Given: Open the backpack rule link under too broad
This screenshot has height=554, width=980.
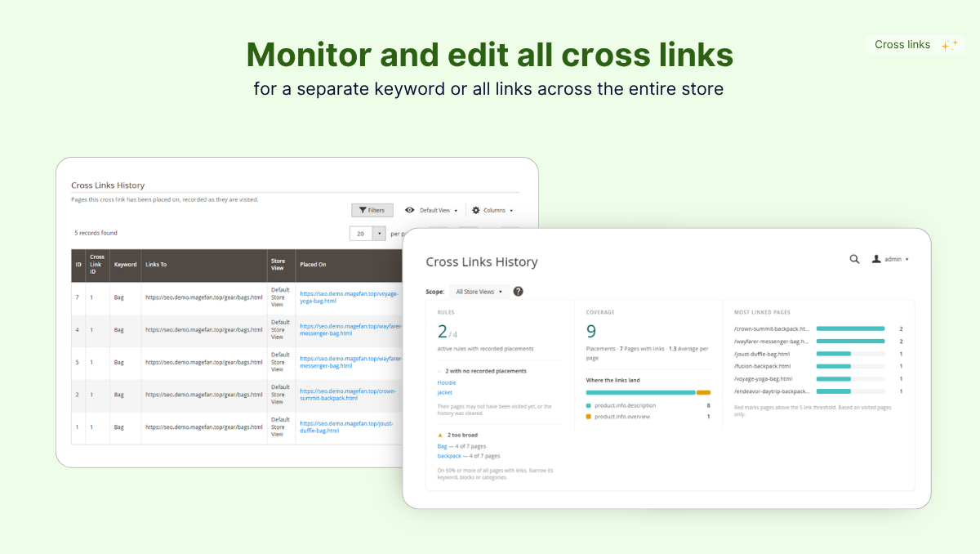Looking at the screenshot, I should coord(450,456).
